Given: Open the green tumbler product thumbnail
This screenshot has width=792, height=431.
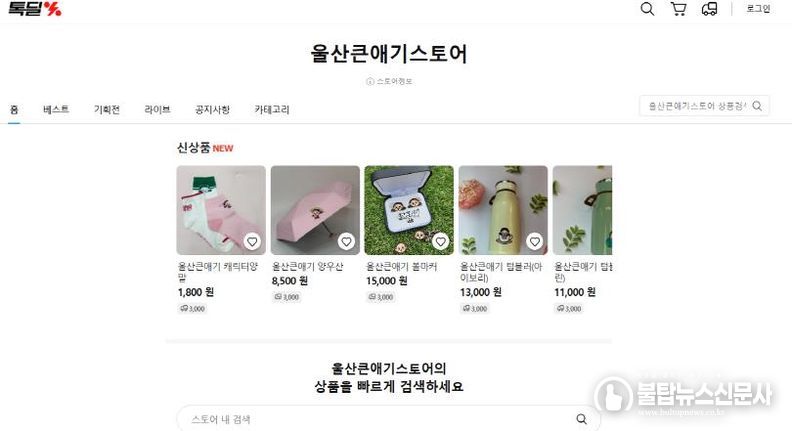Looking at the screenshot, I should pos(582,210).
